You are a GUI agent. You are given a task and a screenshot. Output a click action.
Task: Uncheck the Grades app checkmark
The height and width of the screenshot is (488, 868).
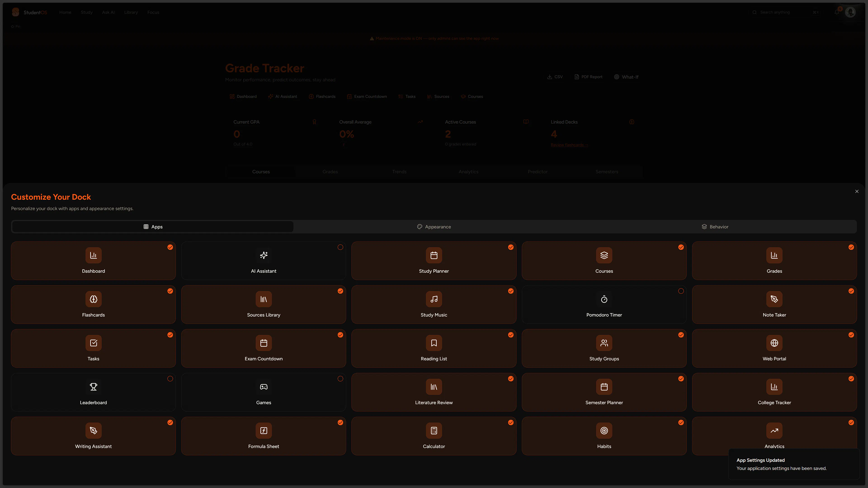point(851,247)
